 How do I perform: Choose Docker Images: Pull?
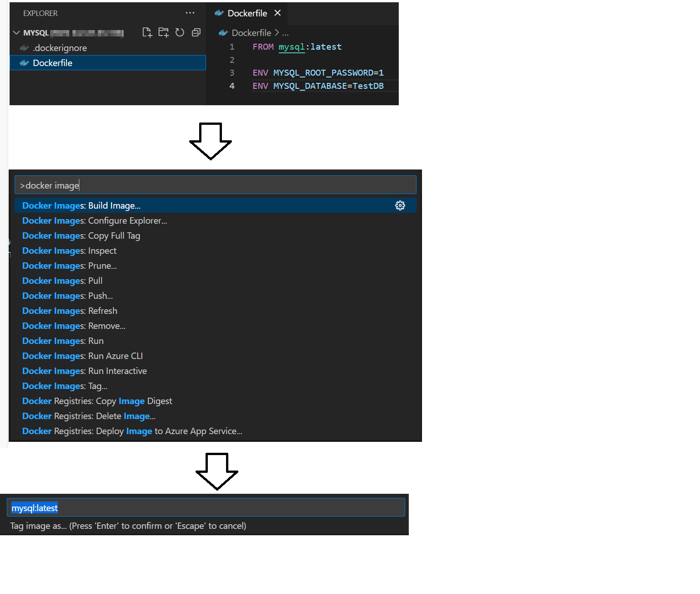pyautogui.click(x=216, y=281)
